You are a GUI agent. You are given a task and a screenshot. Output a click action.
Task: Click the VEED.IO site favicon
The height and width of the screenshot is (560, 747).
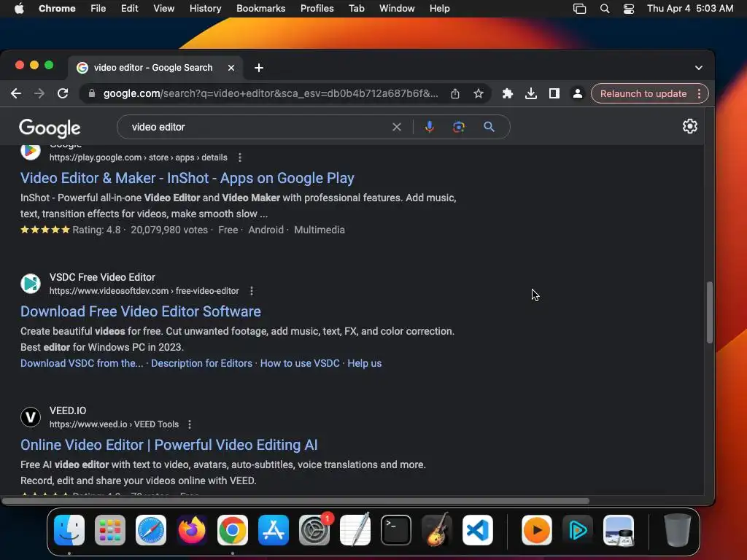coord(31,417)
